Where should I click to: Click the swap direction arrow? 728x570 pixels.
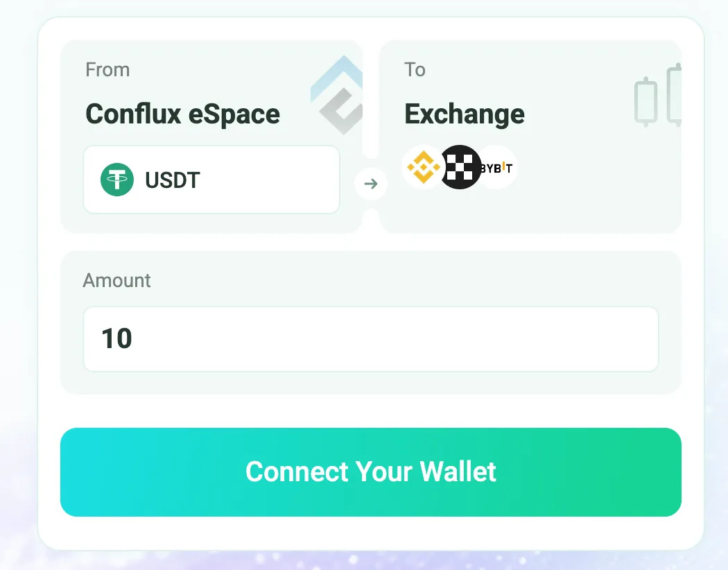(370, 184)
